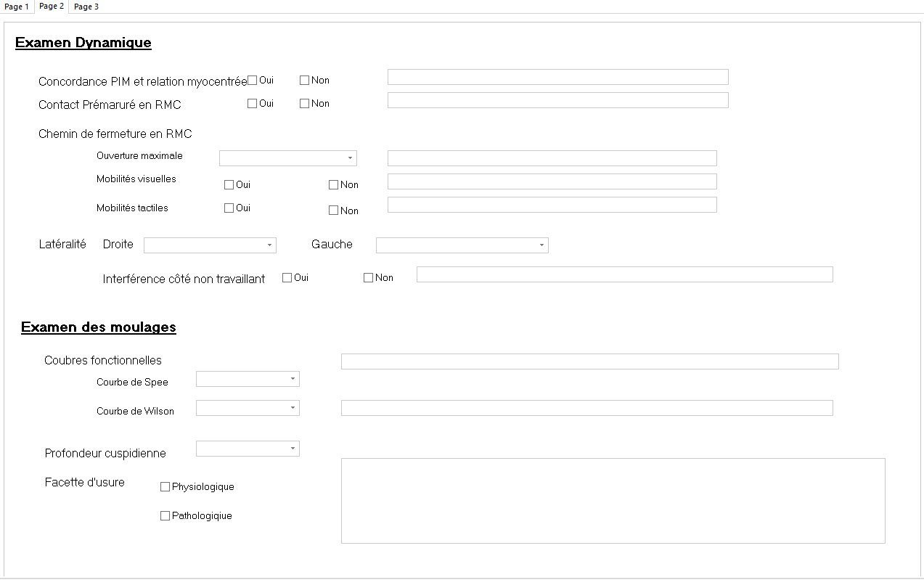
Task: Enable Non for Mobilités visuelles
Action: tap(333, 184)
